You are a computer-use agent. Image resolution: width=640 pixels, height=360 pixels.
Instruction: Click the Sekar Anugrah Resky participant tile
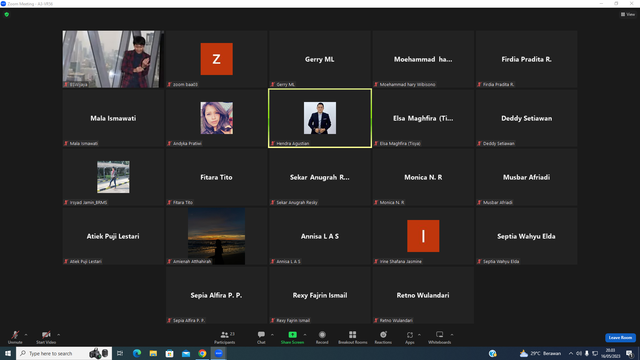pyautogui.click(x=320, y=177)
